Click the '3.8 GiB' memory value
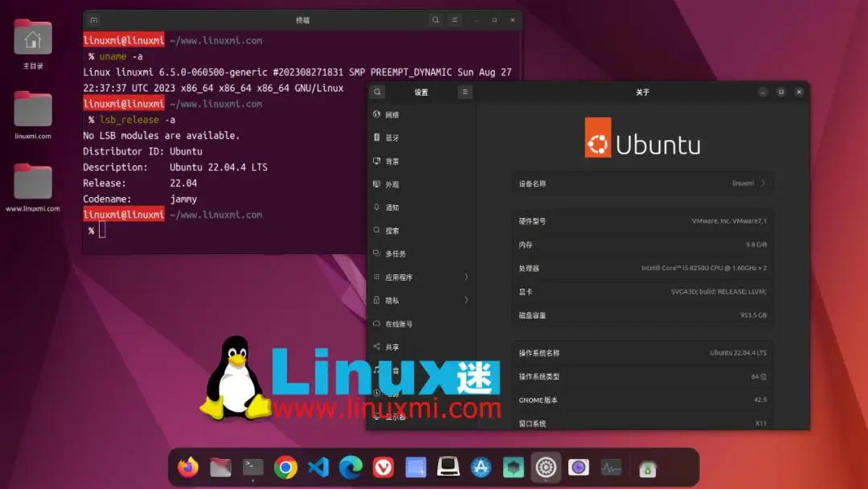This screenshot has width=868, height=489. pyautogui.click(x=756, y=244)
